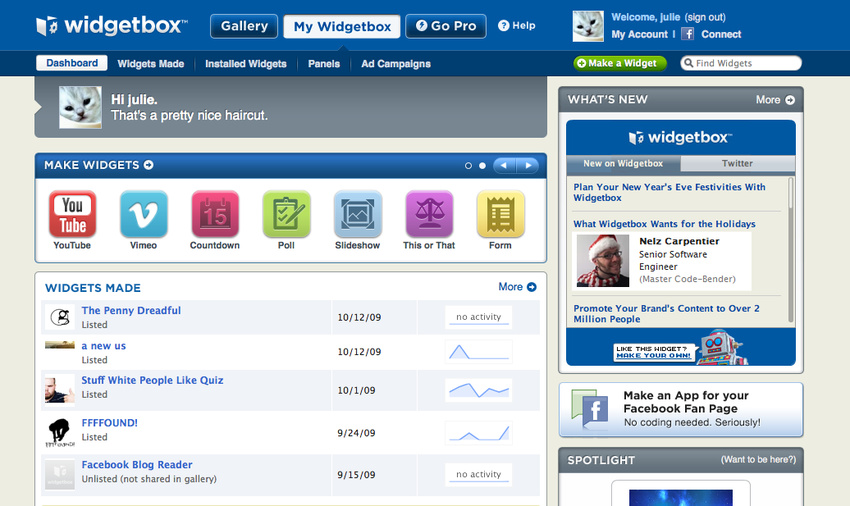Click the Penny Dreadful 'no activity' box
850x506 pixels.
coord(479,317)
